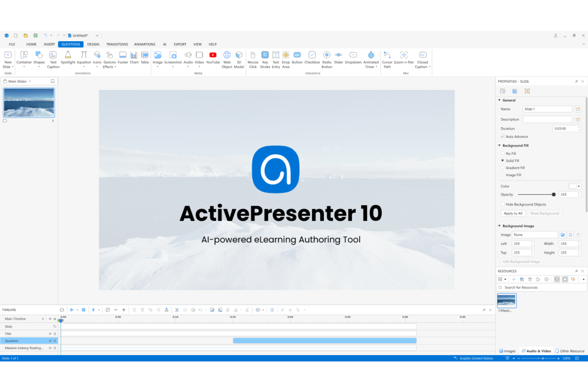
Task: Insert a Dropdown object
Action: (353, 58)
